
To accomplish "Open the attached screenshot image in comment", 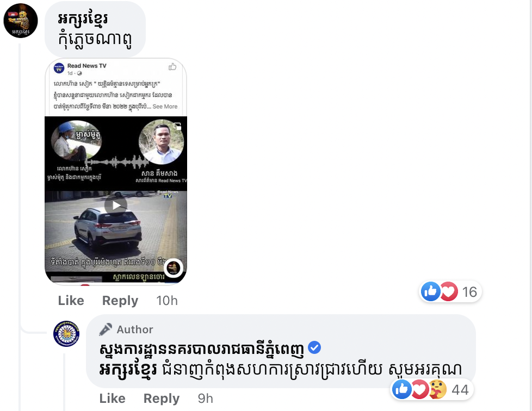I will click(116, 172).
